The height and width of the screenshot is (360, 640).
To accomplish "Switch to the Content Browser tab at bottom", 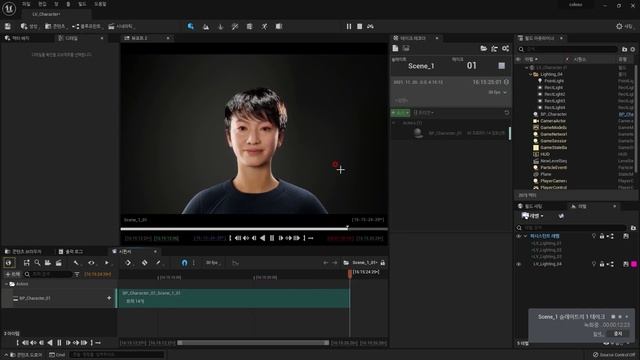I will pos(23,251).
